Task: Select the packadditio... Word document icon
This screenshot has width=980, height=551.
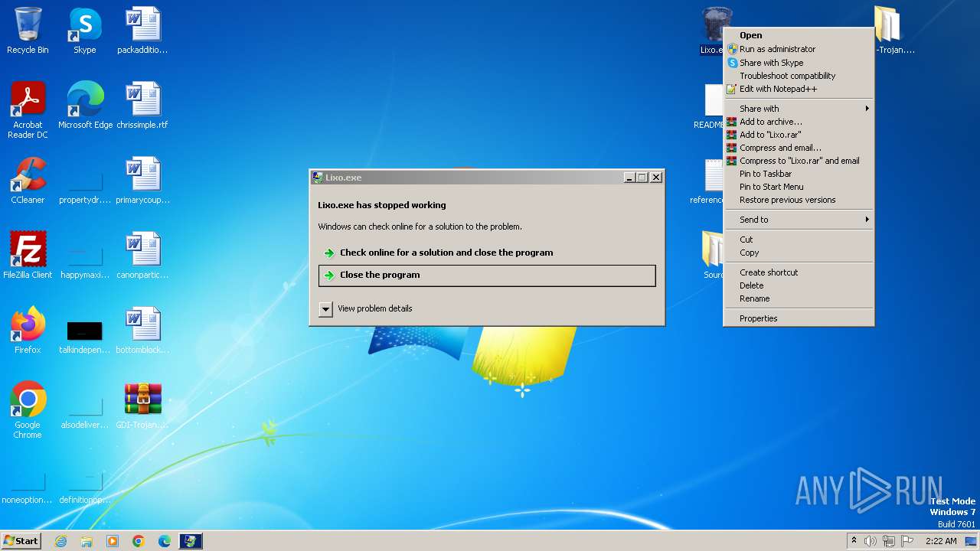Action: click(142, 31)
